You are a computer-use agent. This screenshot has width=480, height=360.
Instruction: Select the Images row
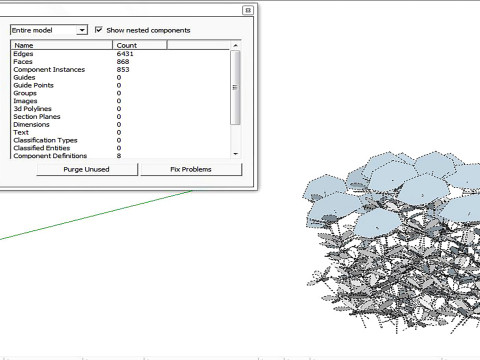(x=121, y=101)
